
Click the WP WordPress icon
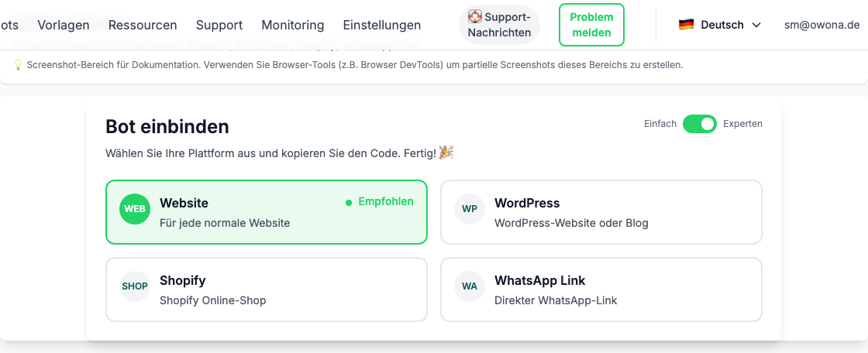[x=470, y=209]
